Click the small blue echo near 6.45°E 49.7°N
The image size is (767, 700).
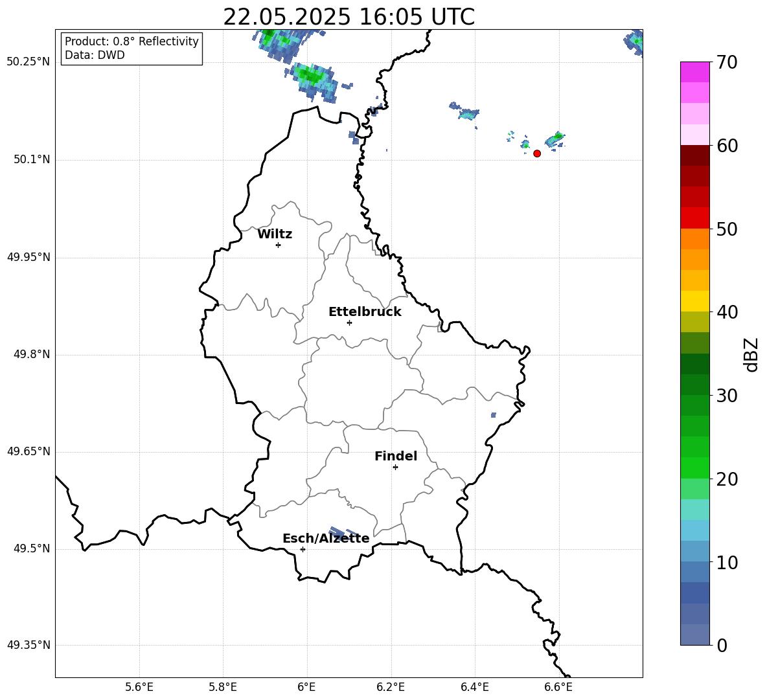coord(494,415)
